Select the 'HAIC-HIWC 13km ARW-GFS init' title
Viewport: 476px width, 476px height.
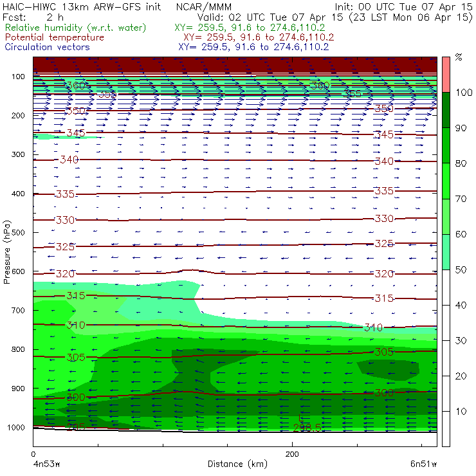coord(82,6)
